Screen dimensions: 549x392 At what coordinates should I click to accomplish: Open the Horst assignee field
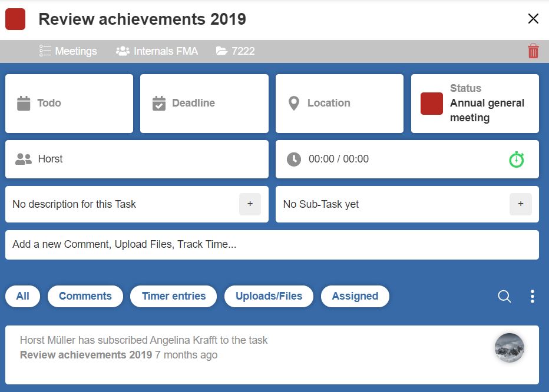pyautogui.click(x=137, y=160)
